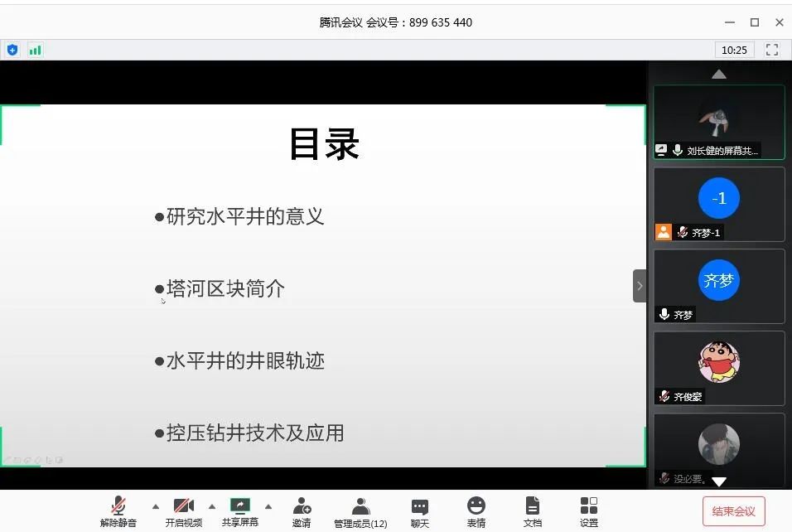The height and width of the screenshot is (532, 792).
Task: Toggle screen sharing
Action: [239, 511]
